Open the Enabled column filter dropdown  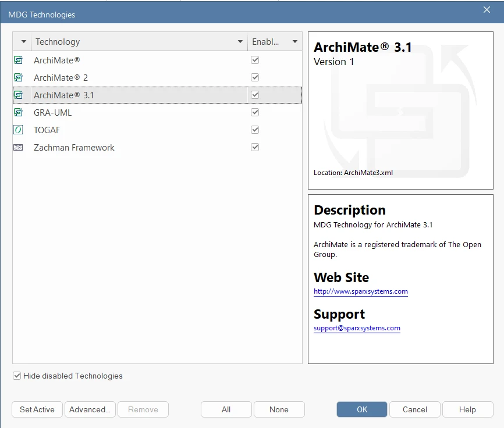click(294, 42)
